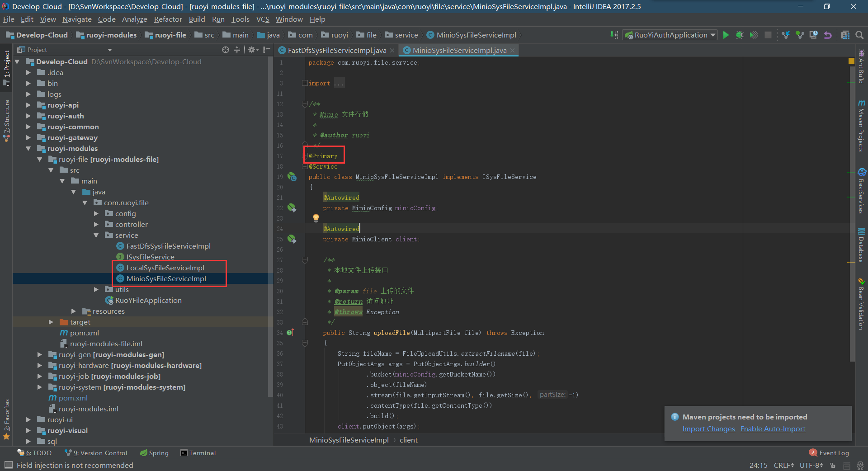Click the Enable Auto-Import link
The height and width of the screenshot is (471, 868).
tap(773, 429)
